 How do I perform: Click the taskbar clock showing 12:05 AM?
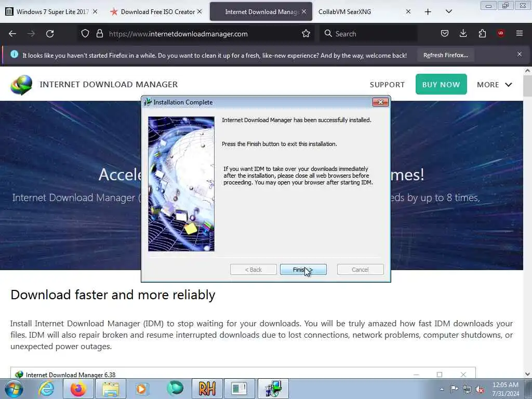[506, 389]
